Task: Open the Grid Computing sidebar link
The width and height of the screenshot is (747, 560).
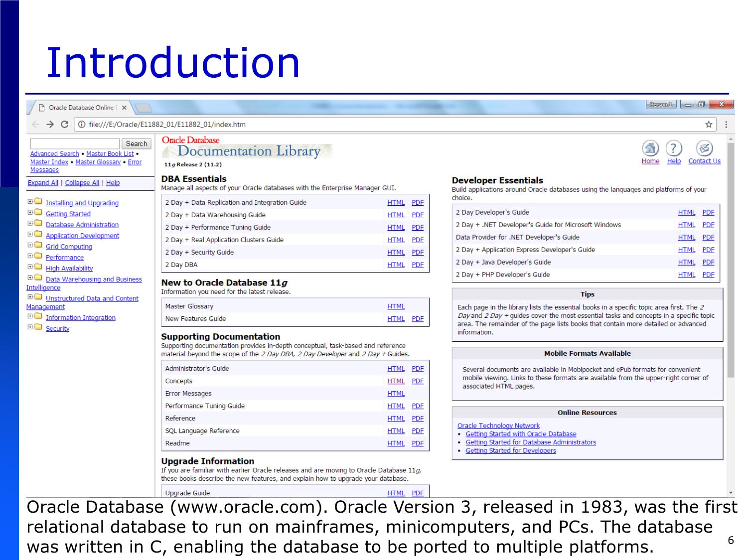Action: (x=69, y=247)
